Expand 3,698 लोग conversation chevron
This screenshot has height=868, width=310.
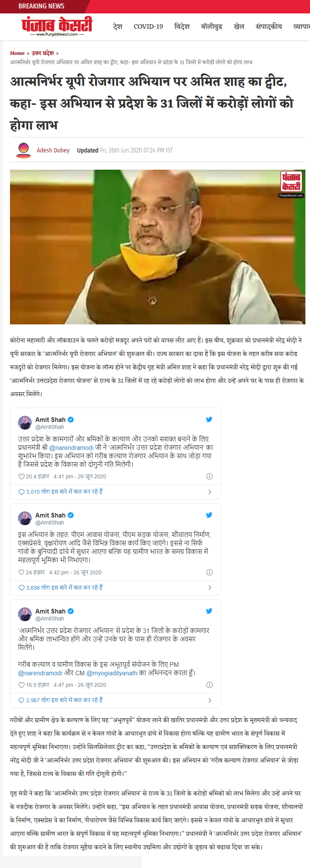(209, 588)
